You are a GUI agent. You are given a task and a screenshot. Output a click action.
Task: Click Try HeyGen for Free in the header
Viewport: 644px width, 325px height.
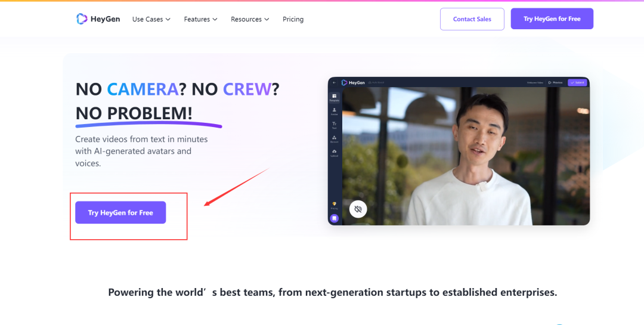point(552,19)
